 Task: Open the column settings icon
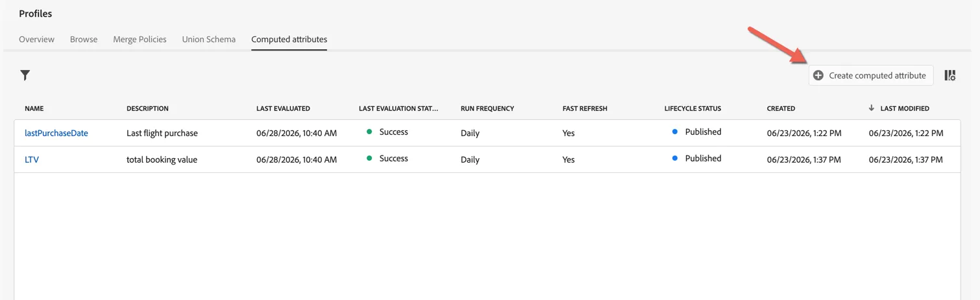click(x=949, y=76)
